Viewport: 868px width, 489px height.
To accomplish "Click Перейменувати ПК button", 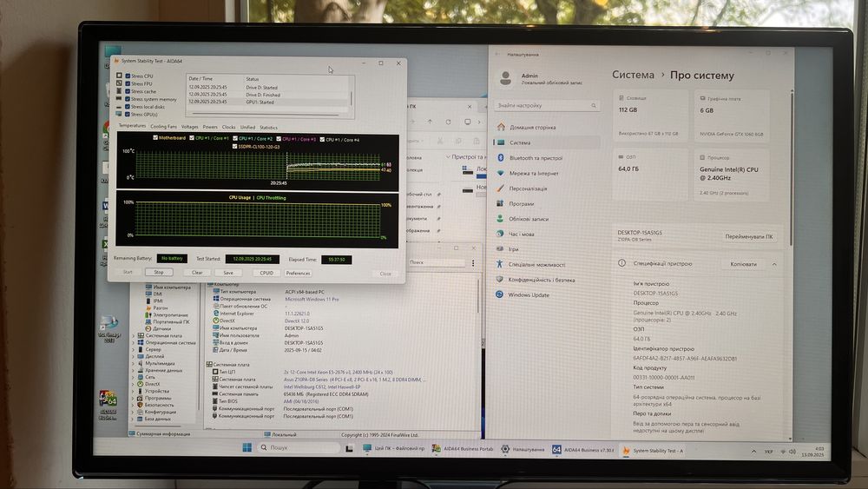I will [749, 237].
